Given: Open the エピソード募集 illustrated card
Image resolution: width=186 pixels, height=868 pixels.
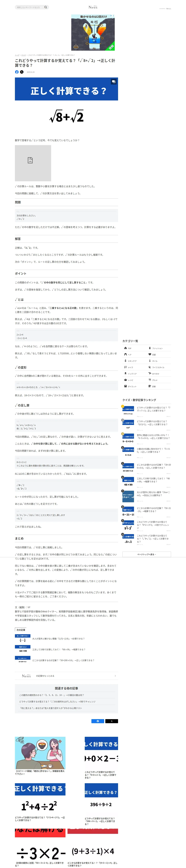Looking at the screenshot, I should coord(40,756).
